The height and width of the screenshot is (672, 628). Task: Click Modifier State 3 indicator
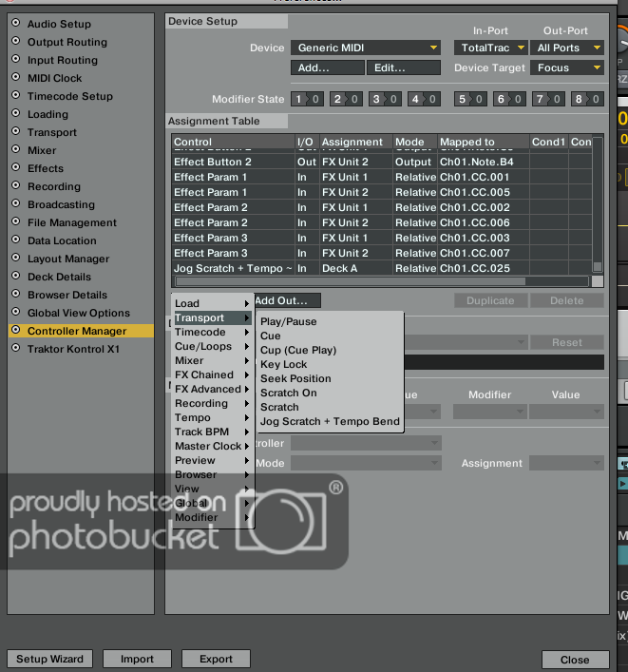point(385,99)
